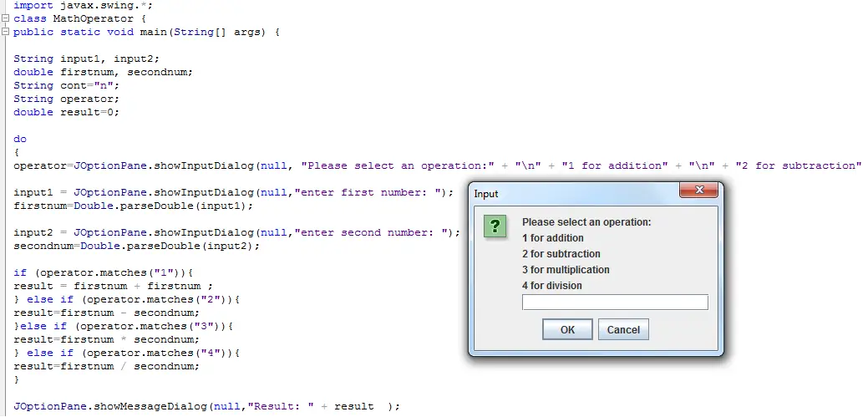The image size is (868, 417).
Task: Focus the operation number text field
Action: pyautogui.click(x=615, y=302)
